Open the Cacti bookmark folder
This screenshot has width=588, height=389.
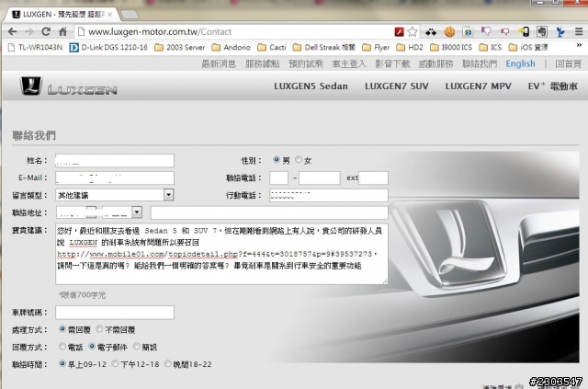[272, 47]
